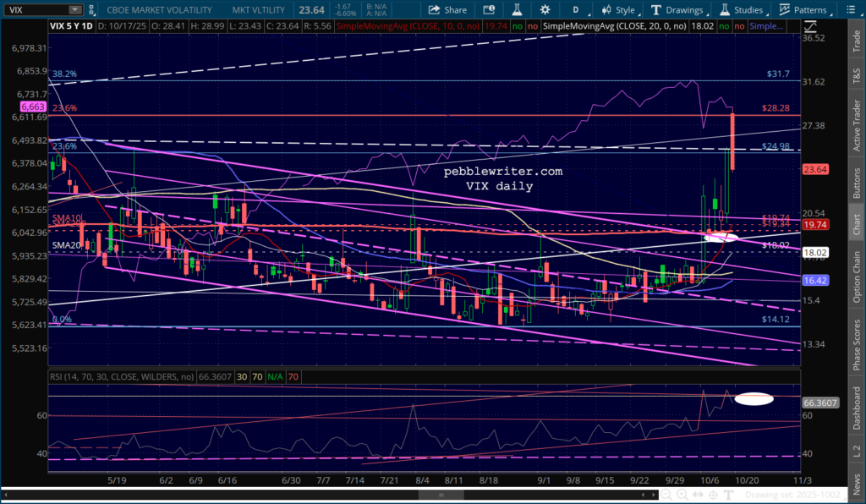Open the D timeframe dropdown
Viewport: 866px width, 504px height.
[577, 10]
